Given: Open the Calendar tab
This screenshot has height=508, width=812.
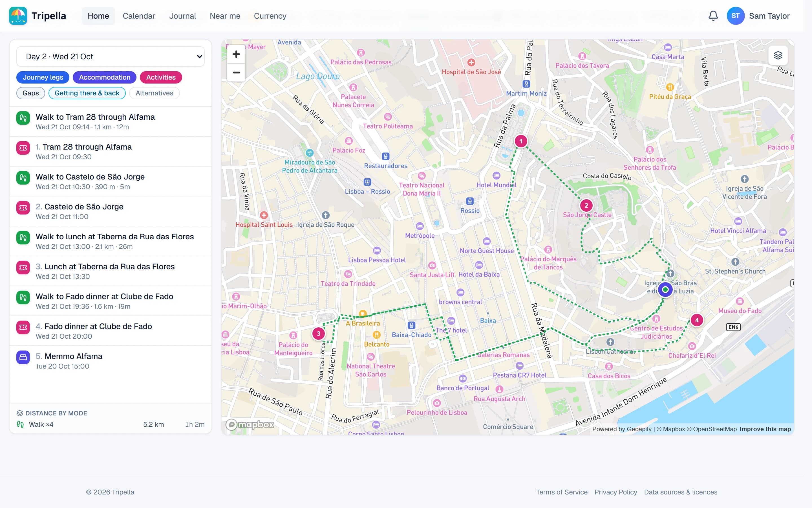Looking at the screenshot, I should [139, 16].
